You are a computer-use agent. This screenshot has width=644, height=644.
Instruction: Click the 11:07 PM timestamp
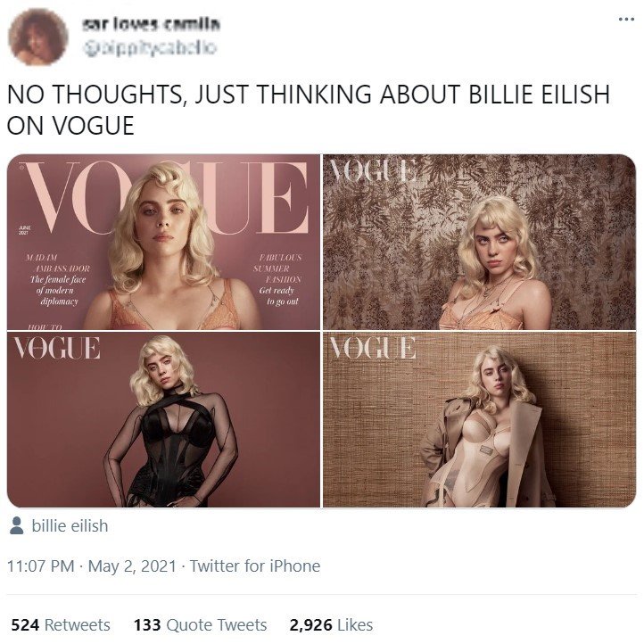[41, 566]
